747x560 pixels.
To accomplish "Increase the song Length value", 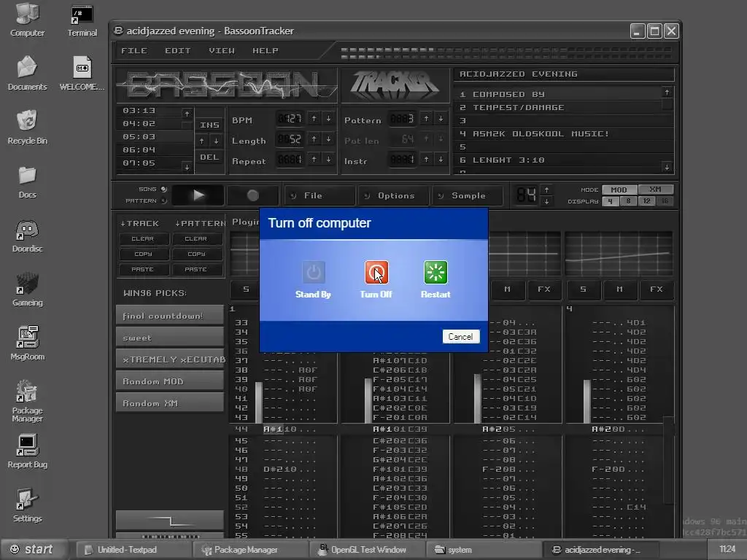I will [x=314, y=139].
